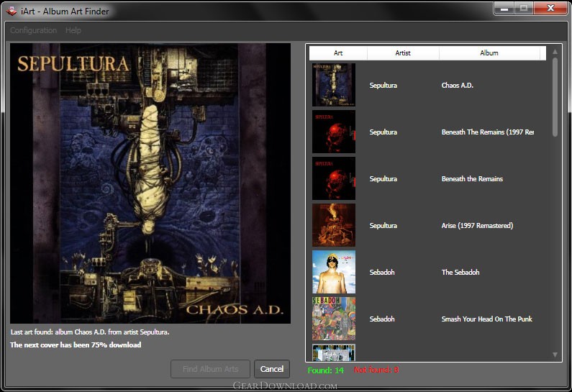Click 'The next cover has been 75% download' text

[76, 345]
